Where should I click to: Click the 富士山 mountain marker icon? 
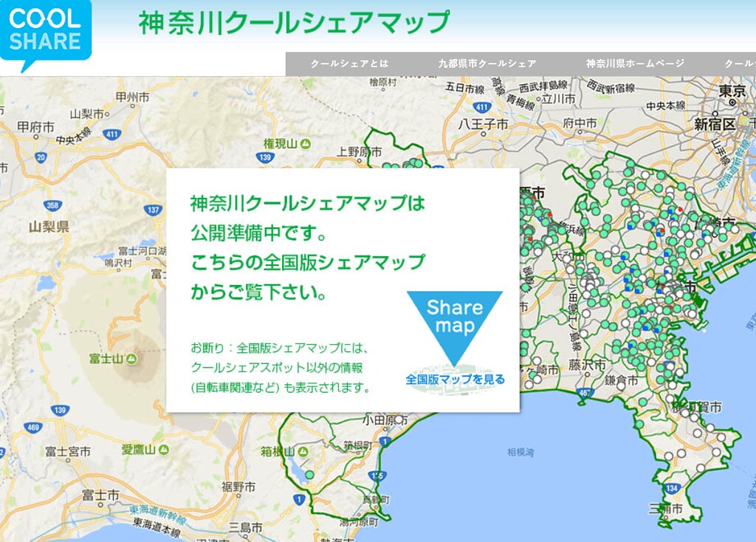point(131,360)
